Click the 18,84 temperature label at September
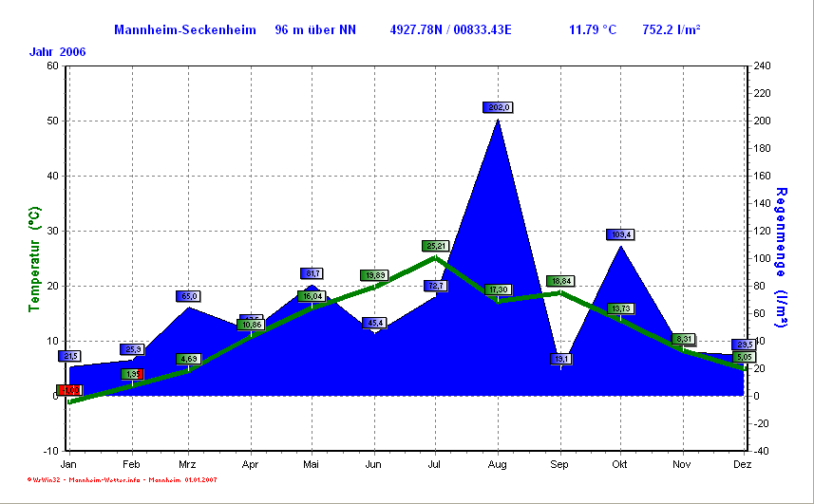 (559, 281)
